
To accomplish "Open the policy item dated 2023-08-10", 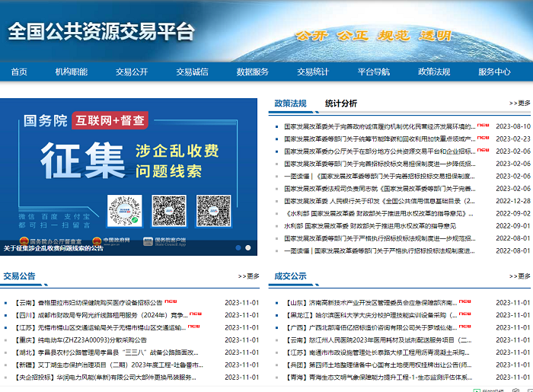I will click(x=380, y=126).
